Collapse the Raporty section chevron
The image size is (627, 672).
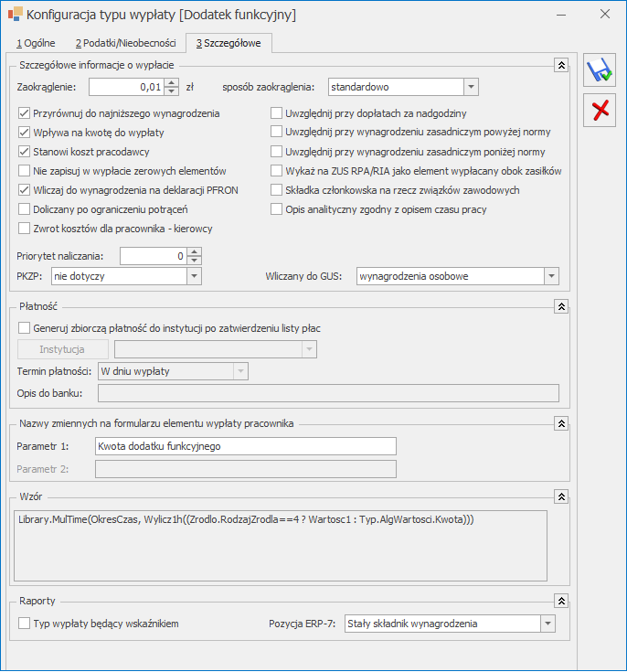click(561, 601)
